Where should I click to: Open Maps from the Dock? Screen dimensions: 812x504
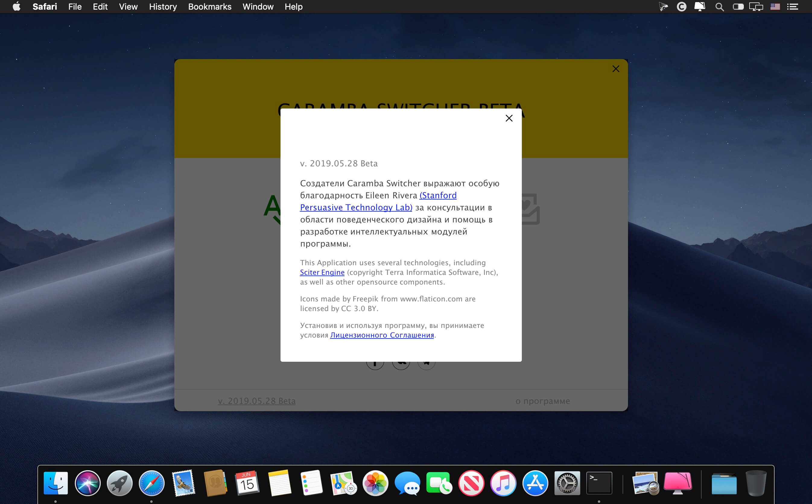[x=343, y=483]
